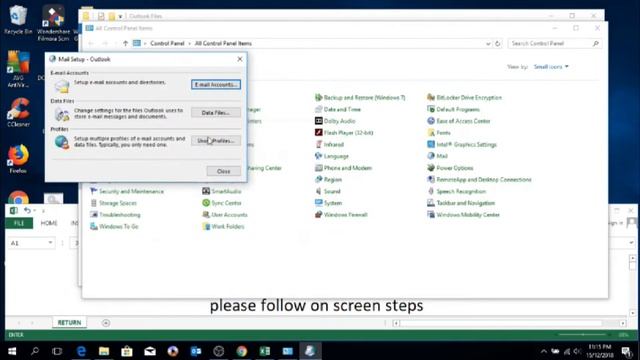Open Troubleshooting

pos(115,215)
